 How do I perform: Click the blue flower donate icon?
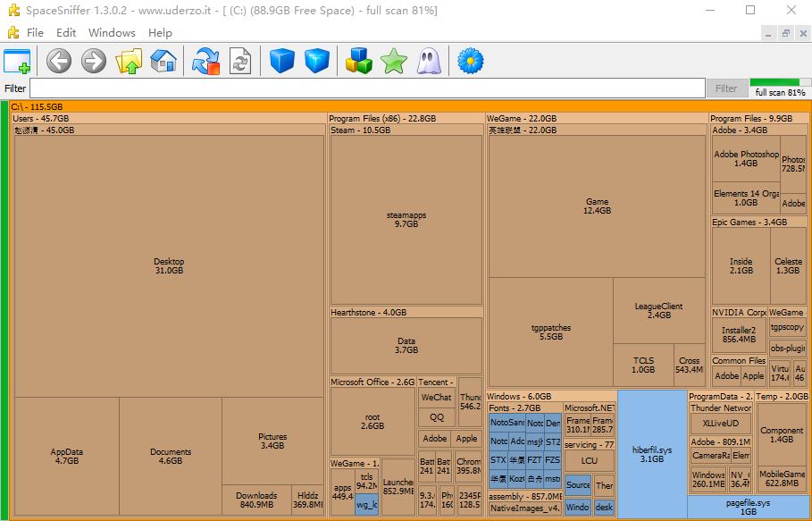click(470, 61)
